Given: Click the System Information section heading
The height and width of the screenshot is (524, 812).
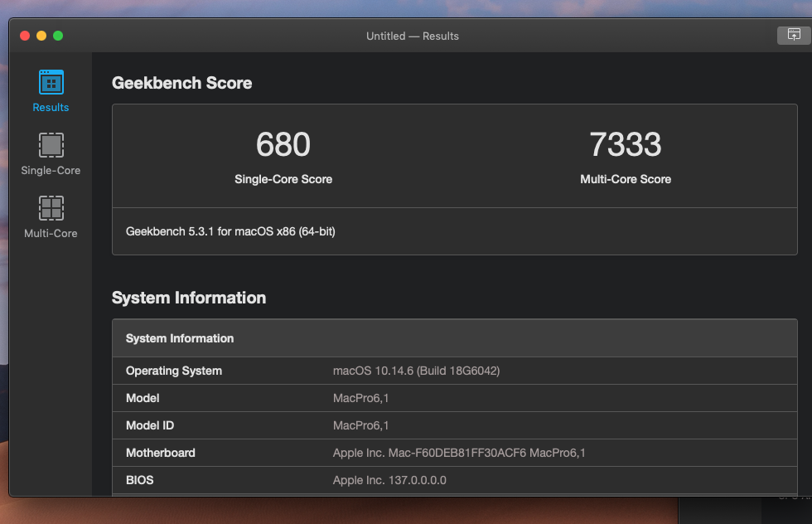Looking at the screenshot, I should (x=189, y=298).
